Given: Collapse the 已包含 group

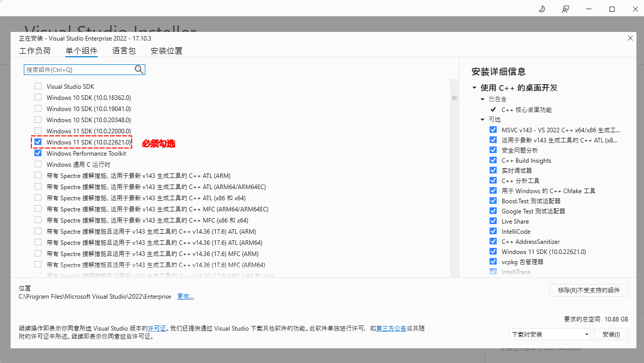Looking at the screenshot, I should [x=482, y=99].
